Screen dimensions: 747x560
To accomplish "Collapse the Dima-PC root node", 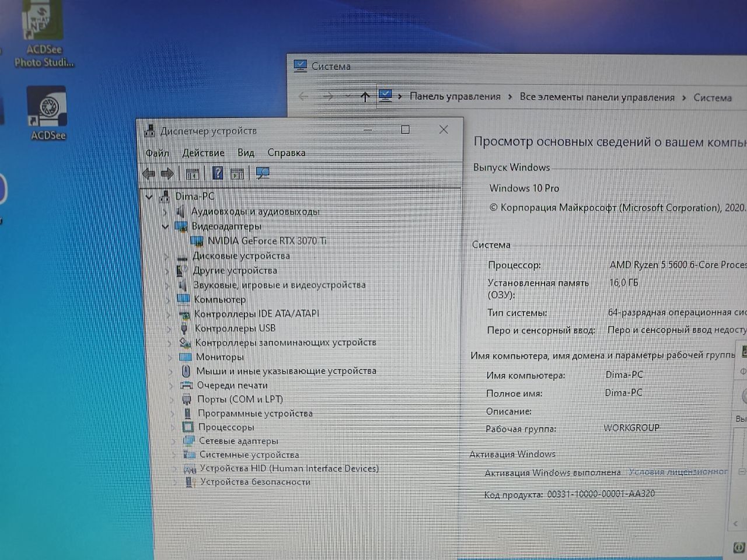I will [x=149, y=197].
